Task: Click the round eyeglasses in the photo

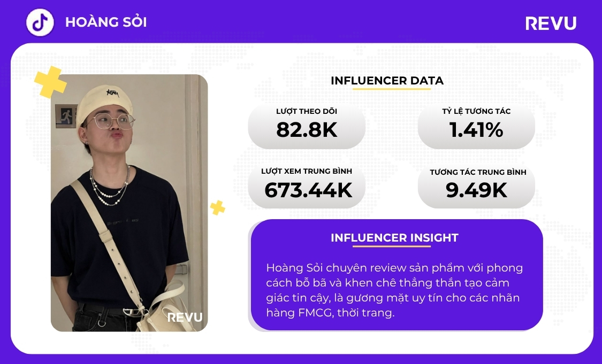Action: [x=112, y=122]
